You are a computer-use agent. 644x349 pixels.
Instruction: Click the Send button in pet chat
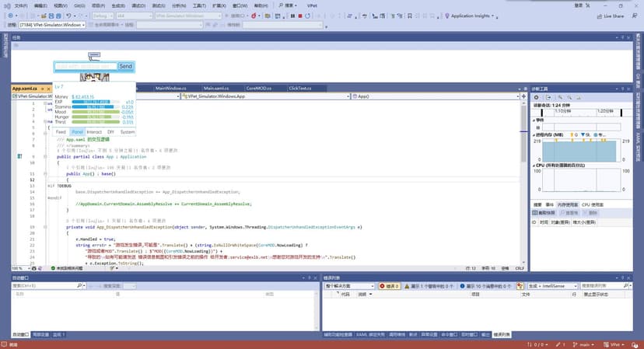point(126,66)
